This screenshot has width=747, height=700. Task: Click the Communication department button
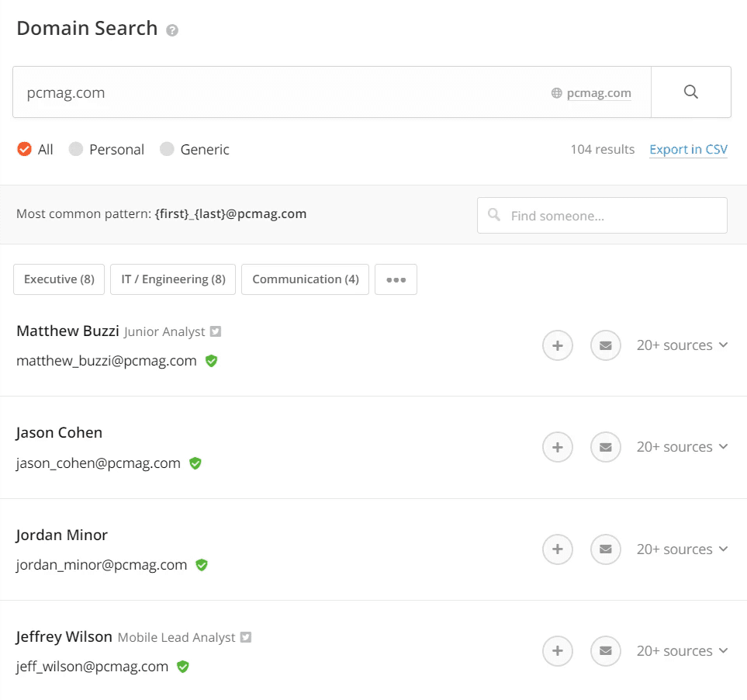[305, 279]
